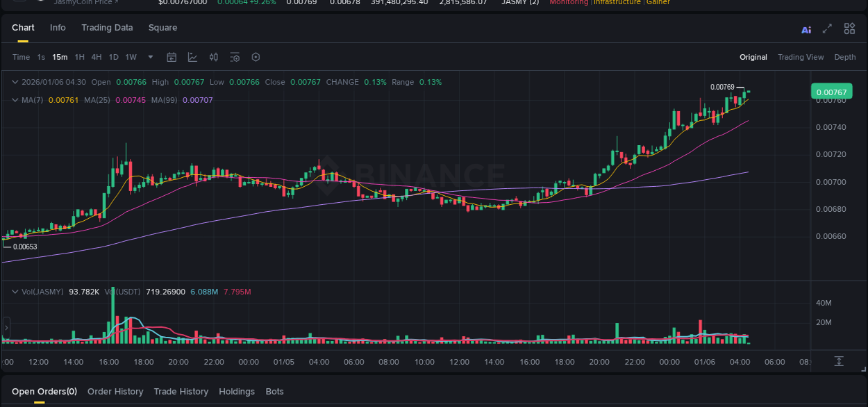Select the Bots tab

pos(274,392)
